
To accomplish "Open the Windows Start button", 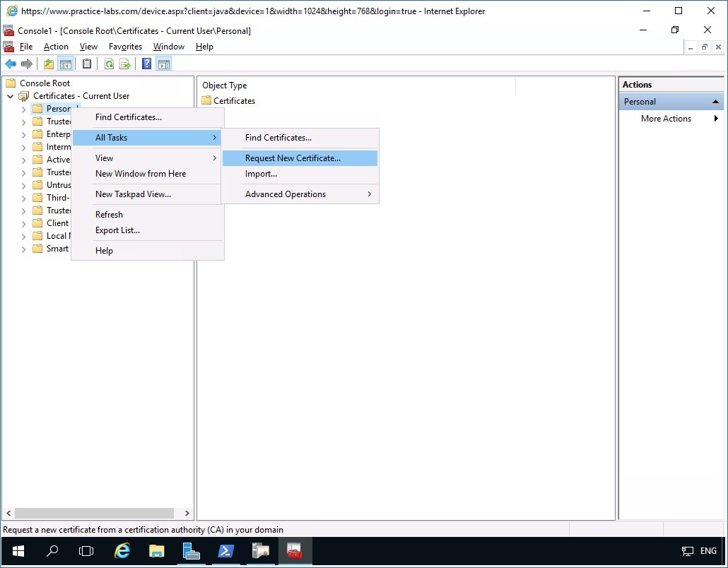I will [x=18, y=551].
